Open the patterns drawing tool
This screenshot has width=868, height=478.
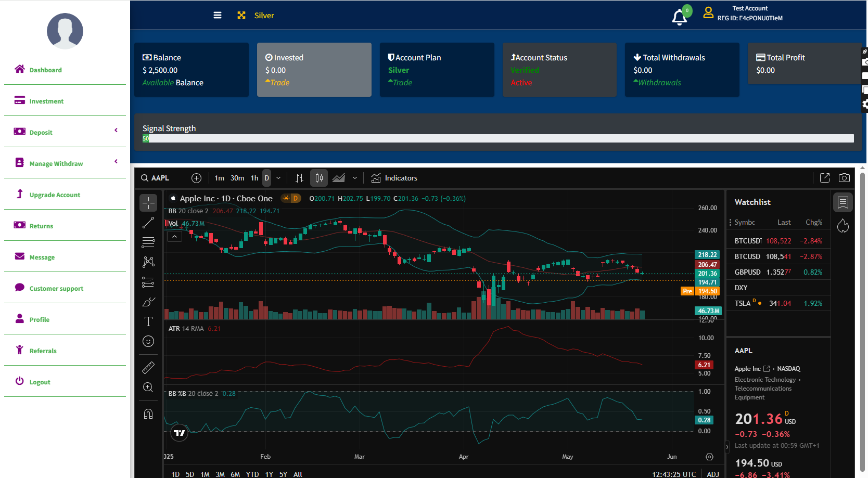[148, 262]
